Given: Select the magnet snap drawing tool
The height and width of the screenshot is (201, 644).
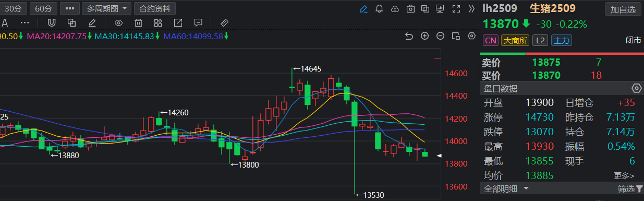Looking at the screenshot, I should (x=51, y=22).
